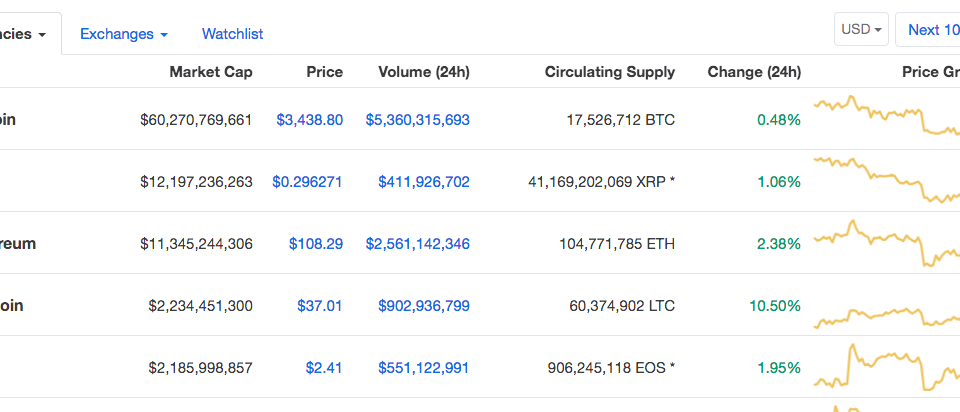Open Litecoin price $37.01 link

[x=320, y=305]
